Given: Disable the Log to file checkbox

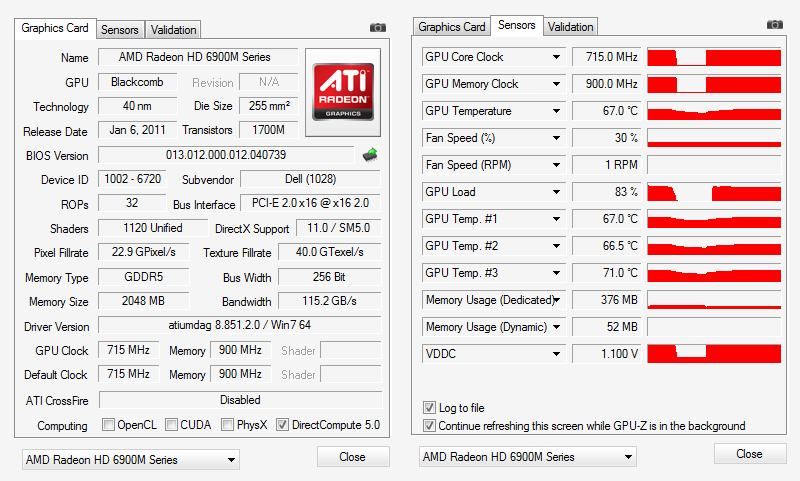Looking at the screenshot, I should point(429,408).
